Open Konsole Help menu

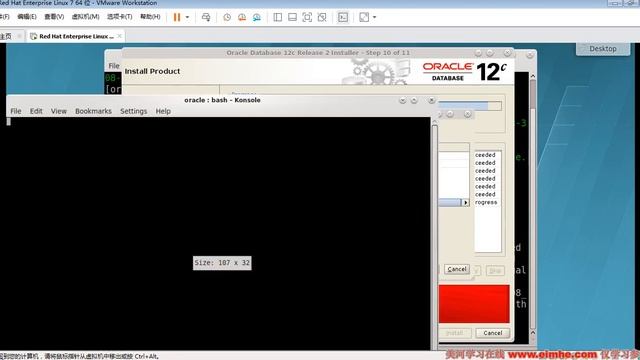coord(163,111)
